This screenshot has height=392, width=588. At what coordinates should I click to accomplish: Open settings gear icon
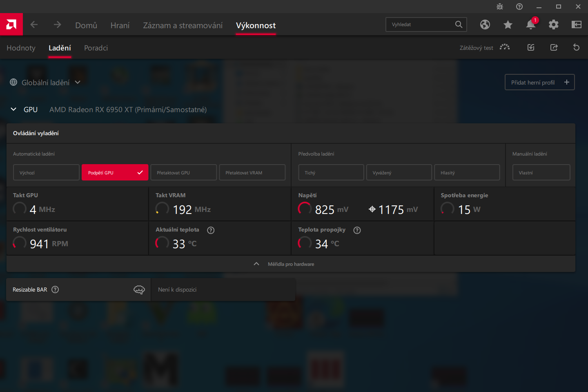click(554, 24)
